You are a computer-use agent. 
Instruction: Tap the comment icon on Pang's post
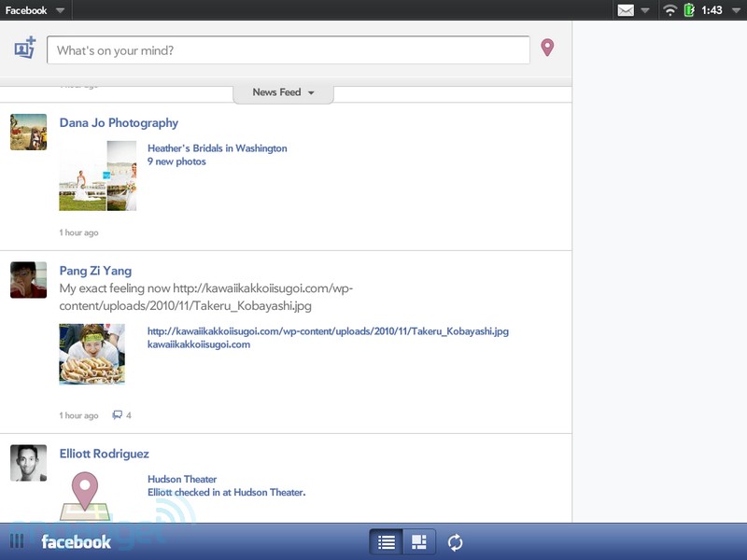pyautogui.click(x=118, y=414)
